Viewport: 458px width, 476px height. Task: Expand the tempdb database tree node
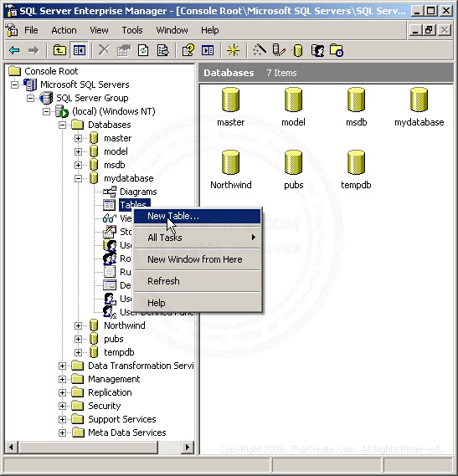coord(78,352)
